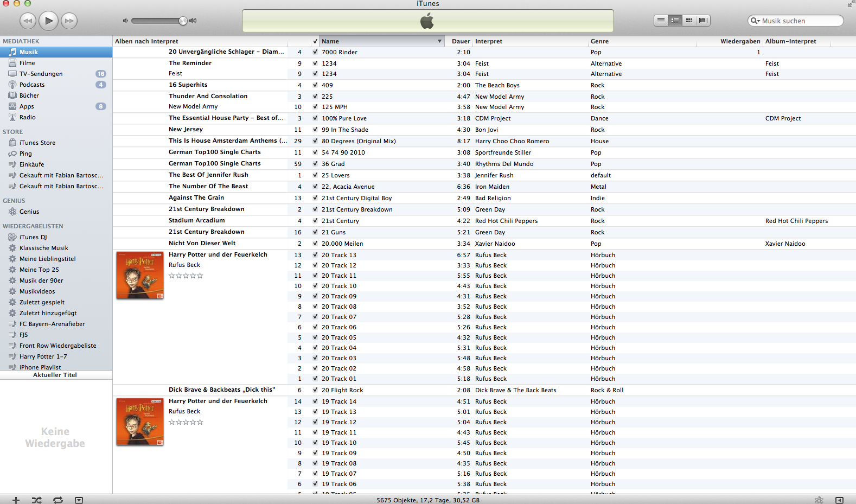Open TV-Sendungen library
Image resolution: width=856 pixels, height=504 pixels.
click(x=56, y=74)
